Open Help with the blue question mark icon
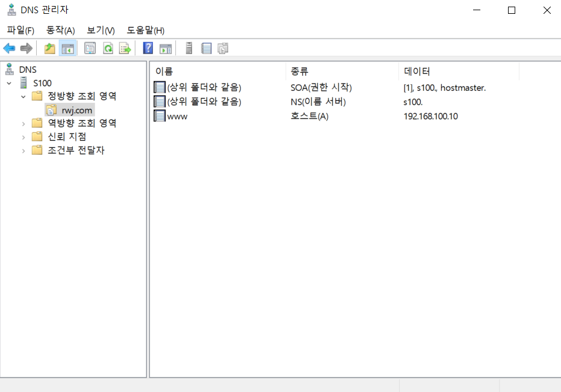 [x=147, y=48]
